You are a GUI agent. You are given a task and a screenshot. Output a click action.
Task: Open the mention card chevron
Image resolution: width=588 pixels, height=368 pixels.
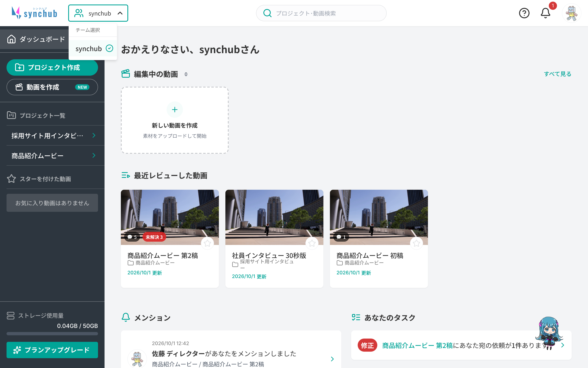(x=332, y=359)
